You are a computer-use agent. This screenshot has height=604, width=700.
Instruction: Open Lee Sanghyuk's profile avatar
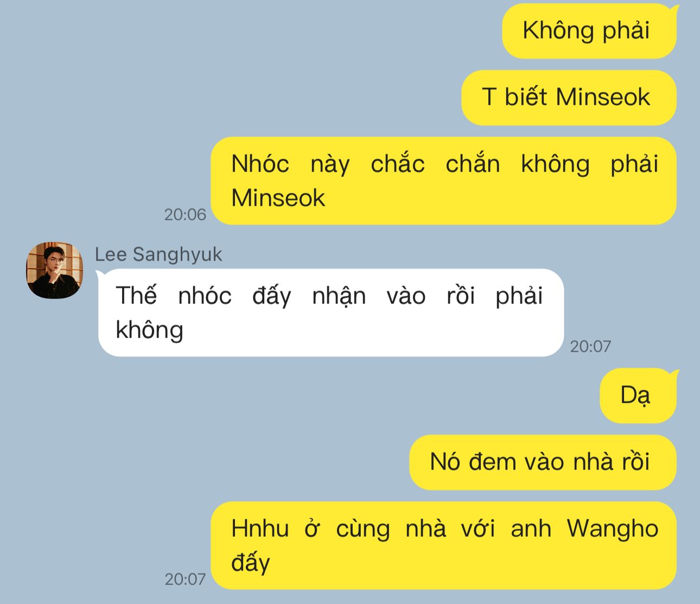(x=55, y=270)
